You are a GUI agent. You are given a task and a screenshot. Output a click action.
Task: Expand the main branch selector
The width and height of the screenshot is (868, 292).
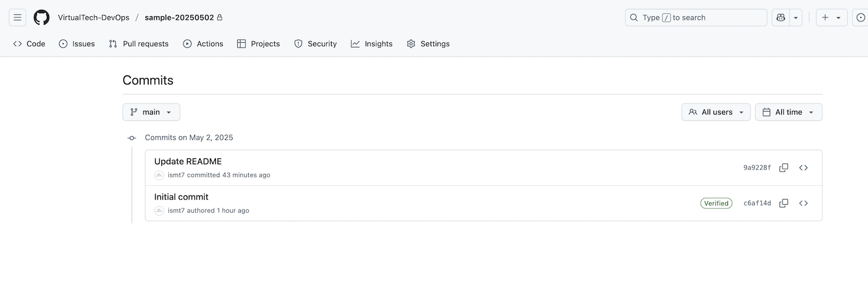[151, 112]
